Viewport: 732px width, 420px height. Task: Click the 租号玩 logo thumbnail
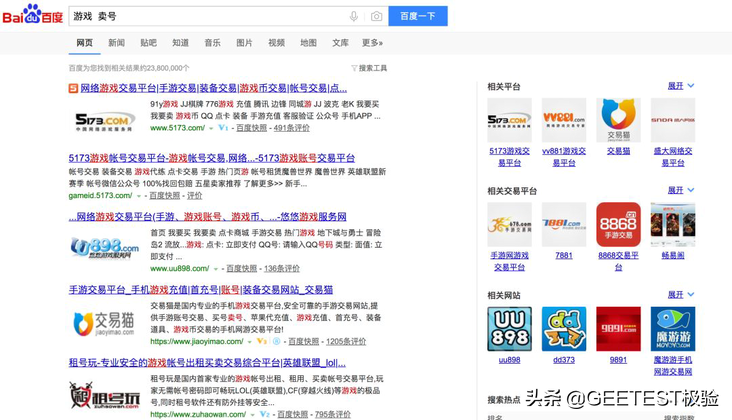click(105, 395)
